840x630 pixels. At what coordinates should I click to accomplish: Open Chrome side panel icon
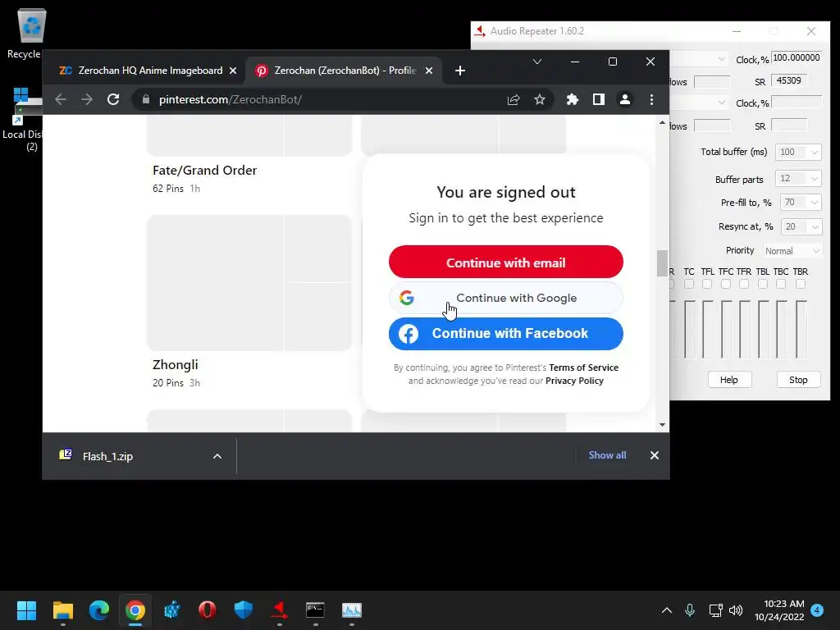(598, 99)
